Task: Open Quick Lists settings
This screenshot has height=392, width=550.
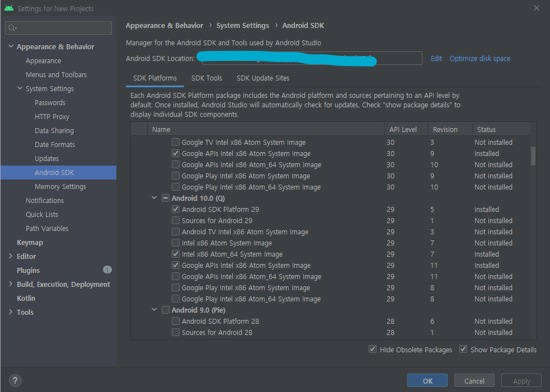Action: click(x=42, y=215)
